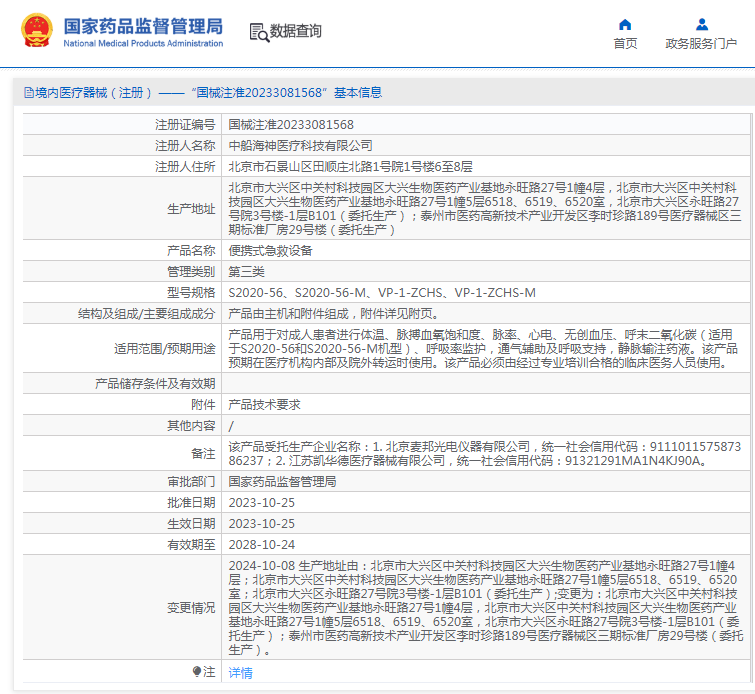Click the 附件 label

coord(203,405)
